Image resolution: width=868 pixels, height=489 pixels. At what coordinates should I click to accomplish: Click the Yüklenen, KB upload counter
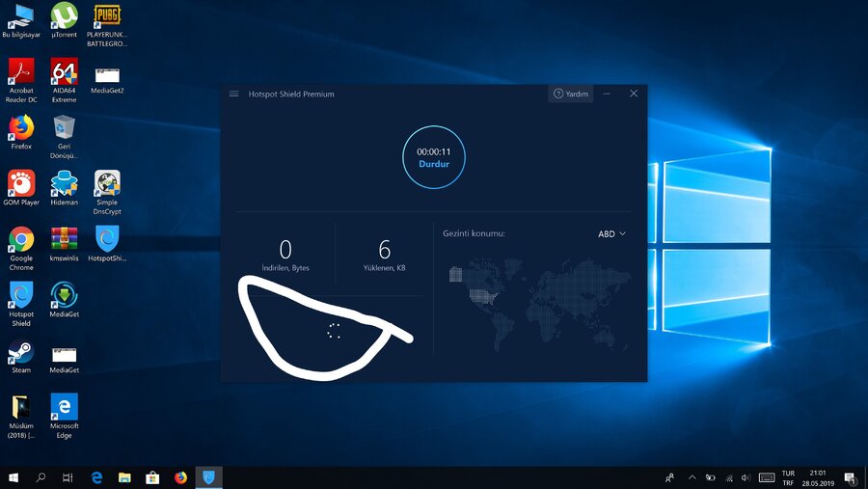(x=384, y=255)
